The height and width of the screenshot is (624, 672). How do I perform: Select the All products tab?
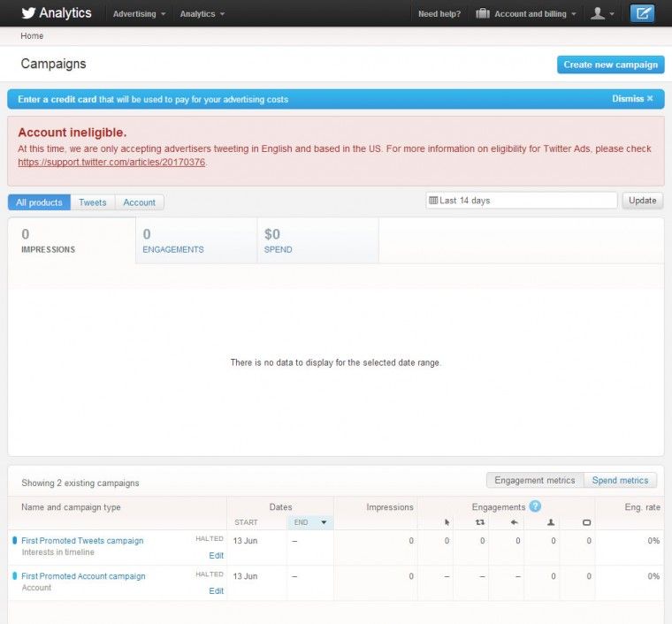39,202
